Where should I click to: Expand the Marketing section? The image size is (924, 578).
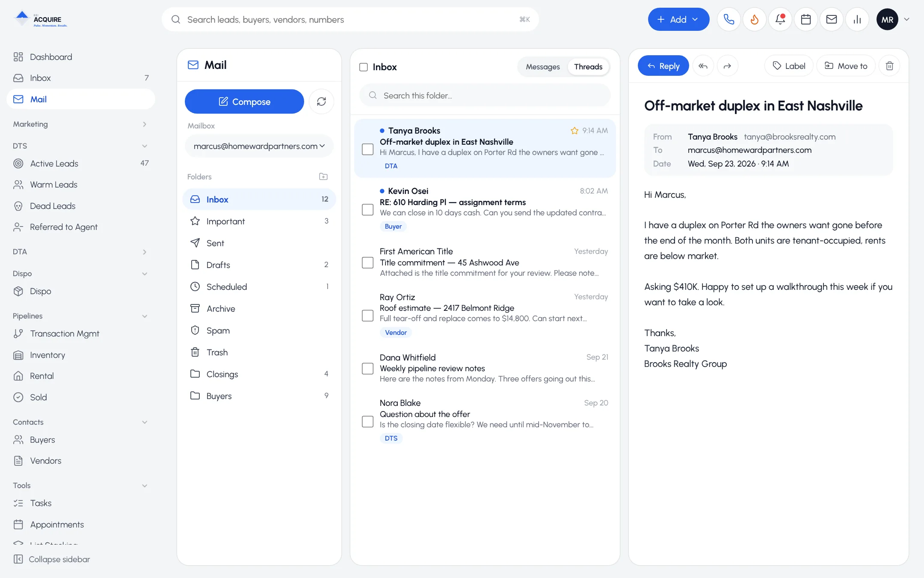point(80,124)
